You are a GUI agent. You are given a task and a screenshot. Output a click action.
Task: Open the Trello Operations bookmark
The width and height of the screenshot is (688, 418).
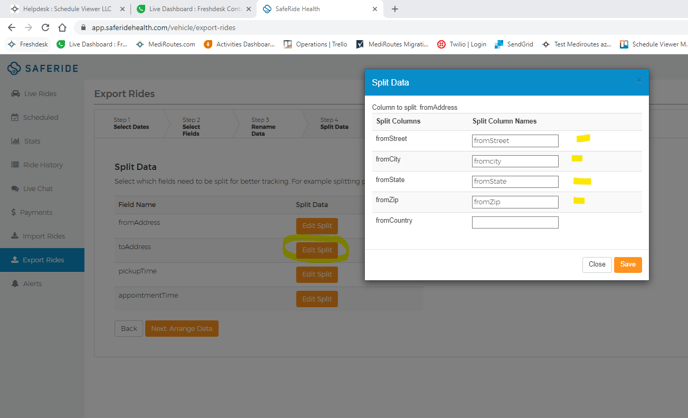(x=314, y=44)
